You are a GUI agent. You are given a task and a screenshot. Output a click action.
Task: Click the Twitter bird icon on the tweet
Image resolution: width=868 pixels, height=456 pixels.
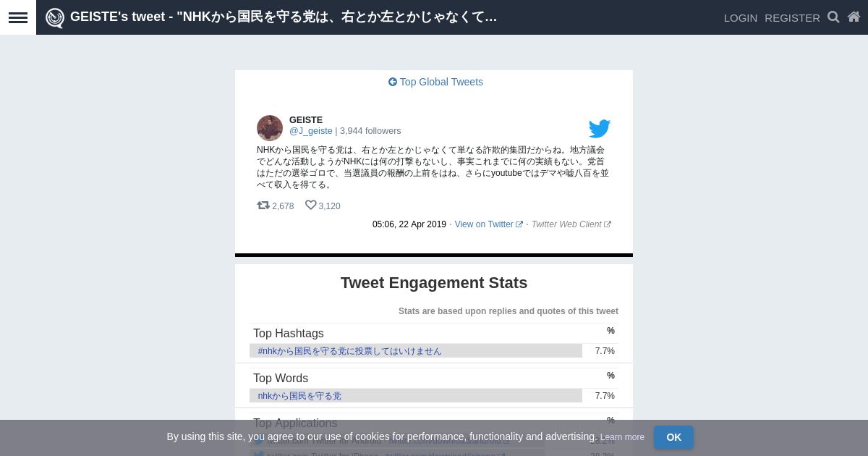tap(600, 129)
